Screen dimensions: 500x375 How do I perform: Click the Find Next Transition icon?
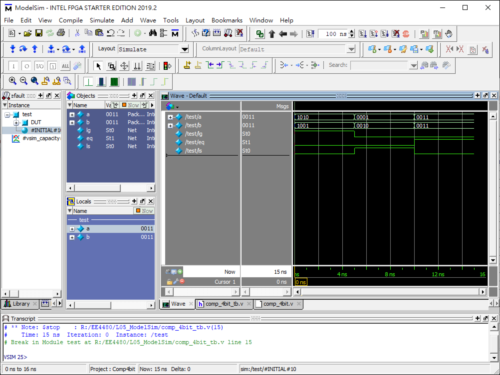click(x=220, y=65)
